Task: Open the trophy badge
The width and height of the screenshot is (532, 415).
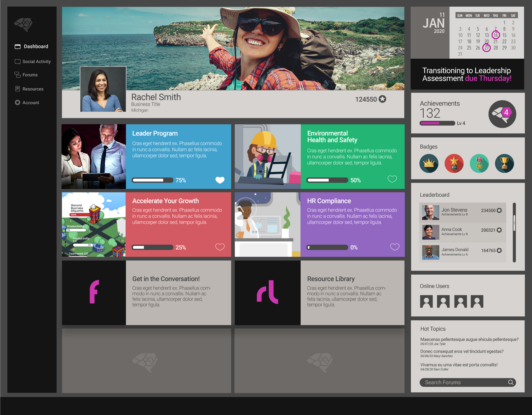Action: (504, 163)
